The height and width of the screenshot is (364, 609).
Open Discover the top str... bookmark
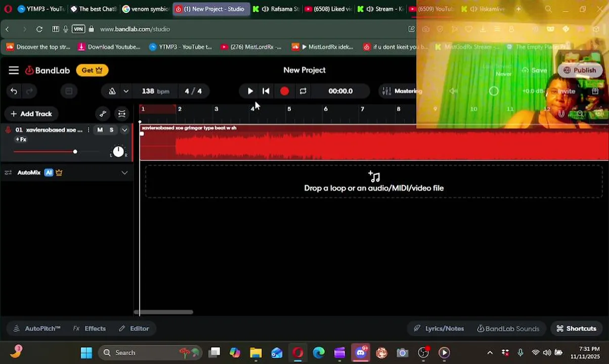(38, 47)
